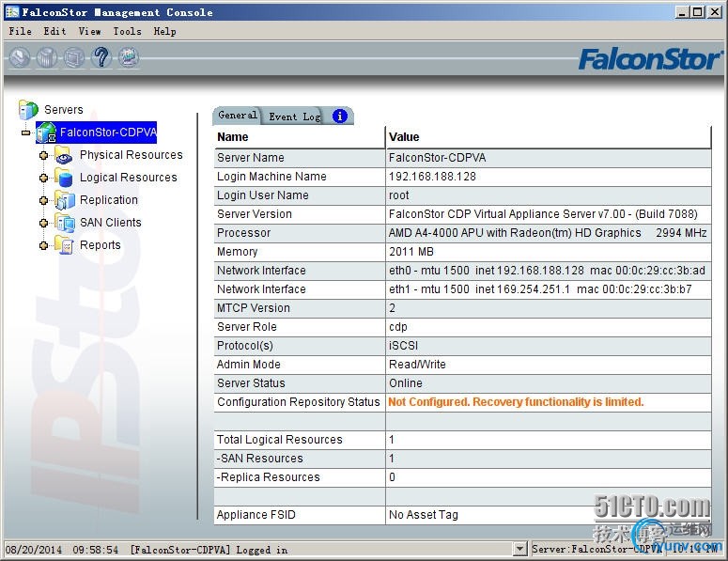Expand the SAN Clients node
728x561 pixels.
[43, 223]
